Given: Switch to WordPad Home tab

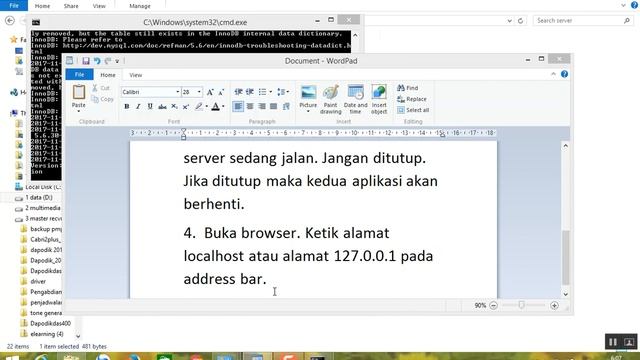Looking at the screenshot, I should (x=108, y=75).
